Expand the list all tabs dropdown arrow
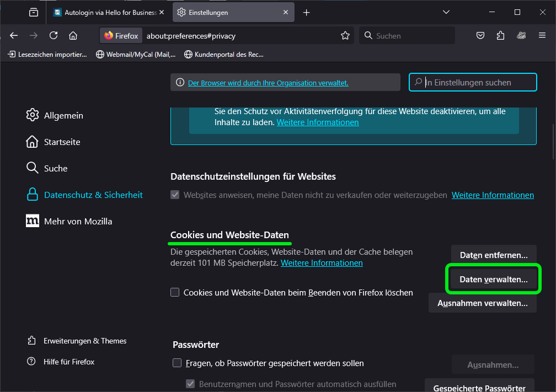This screenshot has width=556, height=392. pyautogui.click(x=447, y=13)
